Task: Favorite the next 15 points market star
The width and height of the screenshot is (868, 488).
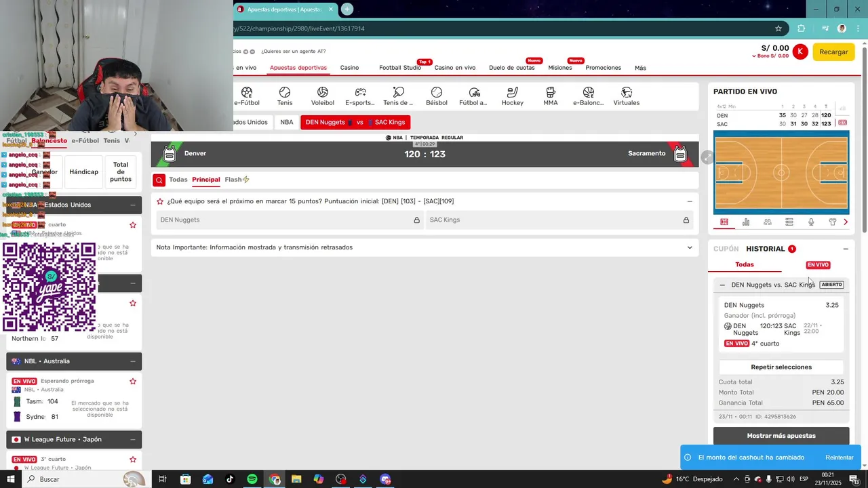Action: (160, 201)
